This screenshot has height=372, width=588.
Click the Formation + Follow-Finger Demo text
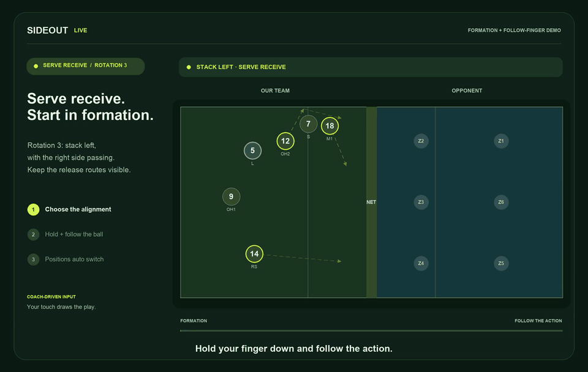coord(514,31)
